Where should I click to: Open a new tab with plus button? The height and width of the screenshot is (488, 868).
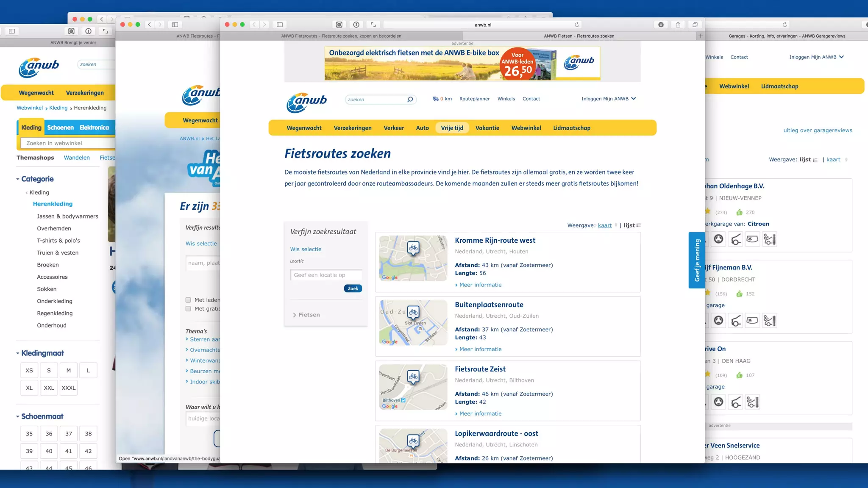point(700,36)
